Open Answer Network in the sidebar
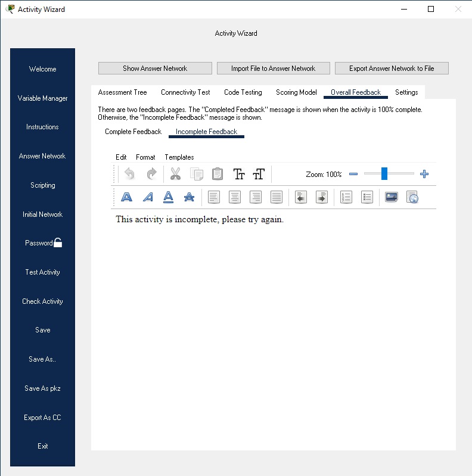This screenshot has height=476, width=472. click(42, 156)
